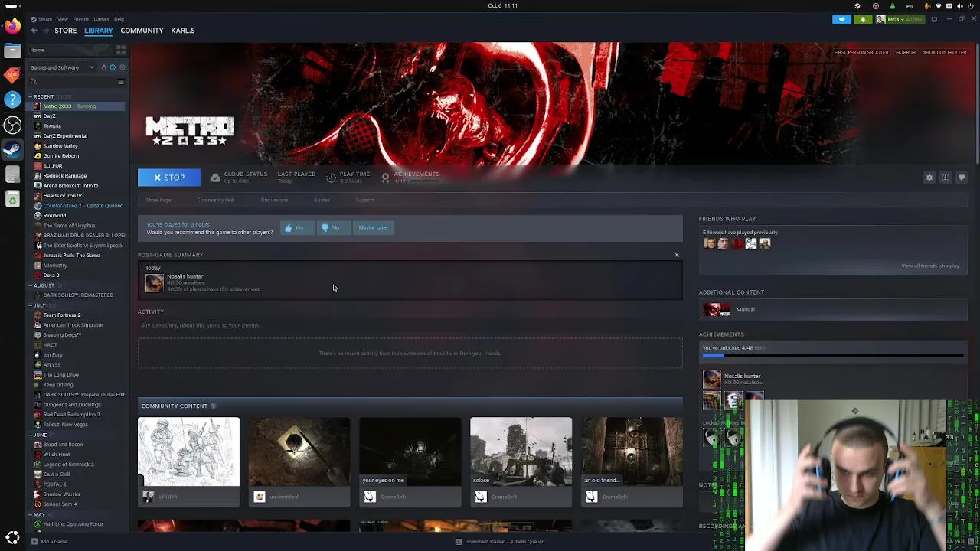Open the STORE tab
This screenshot has width=980, height=551.
pyautogui.click(x=65, y=31)
